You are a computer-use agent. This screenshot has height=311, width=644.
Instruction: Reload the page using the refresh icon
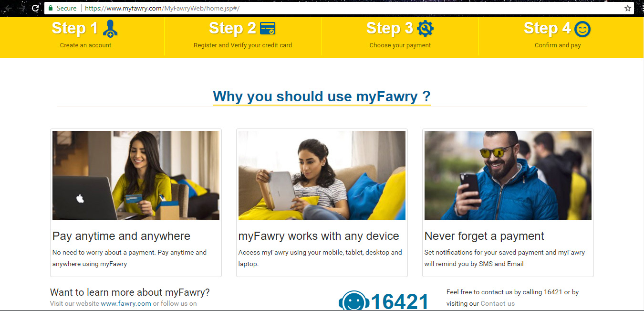tap(35, 8)
